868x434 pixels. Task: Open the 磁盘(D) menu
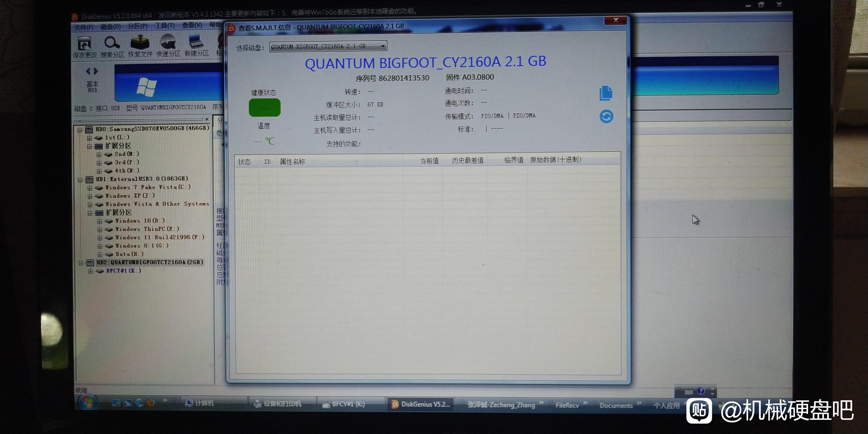(x=111, y=27)
